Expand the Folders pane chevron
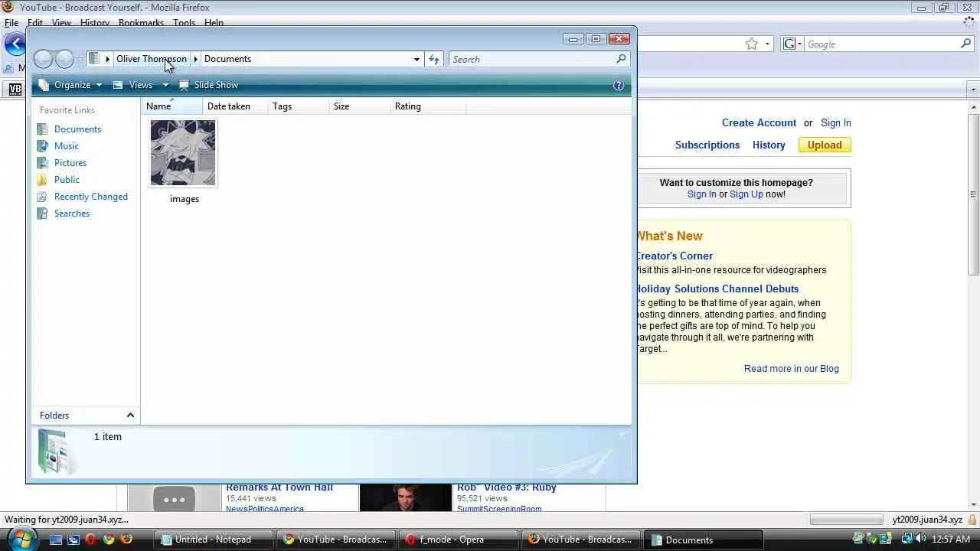The image size is (980, 551). (x=130, y=416)
